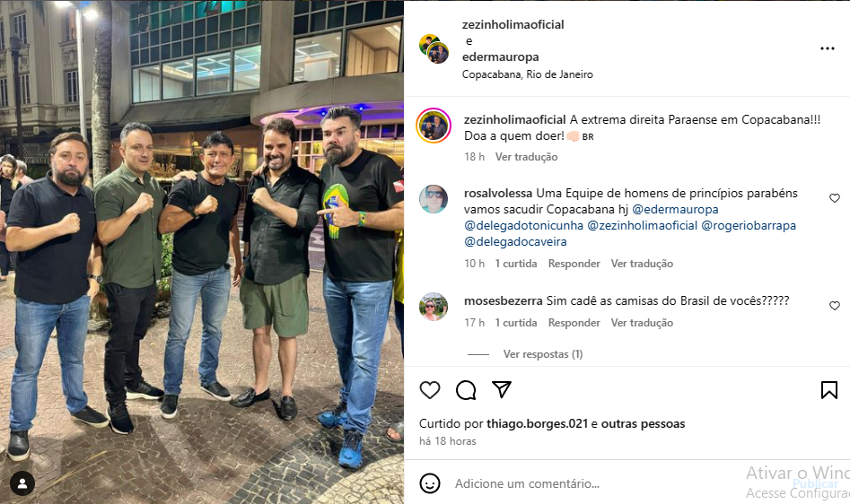This screenshot has height=504, width=850.
Task: Open the emoji picker smiley icon
Action: (430, 483)
